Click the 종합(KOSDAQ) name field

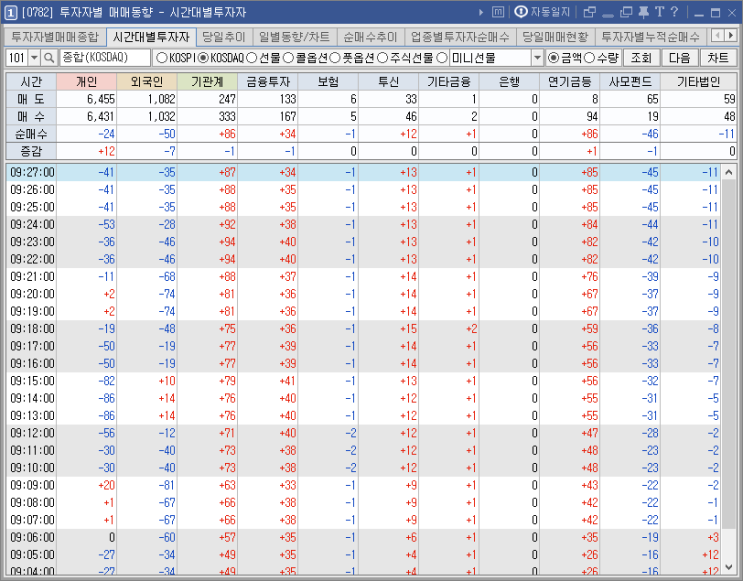pos(105,58)
